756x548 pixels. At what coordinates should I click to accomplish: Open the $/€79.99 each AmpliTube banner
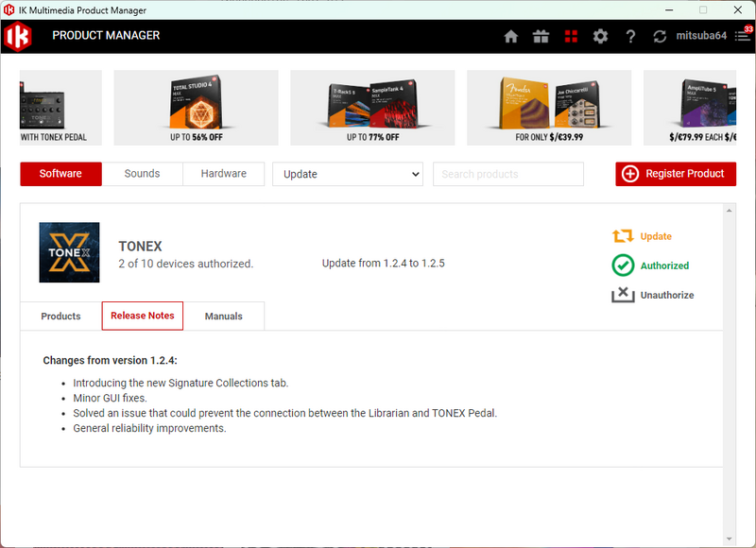[x=690, y=108]
